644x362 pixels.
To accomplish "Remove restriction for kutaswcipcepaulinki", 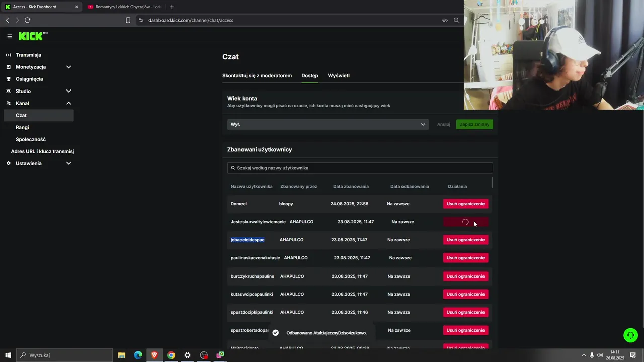I will [x=465, y=294].
